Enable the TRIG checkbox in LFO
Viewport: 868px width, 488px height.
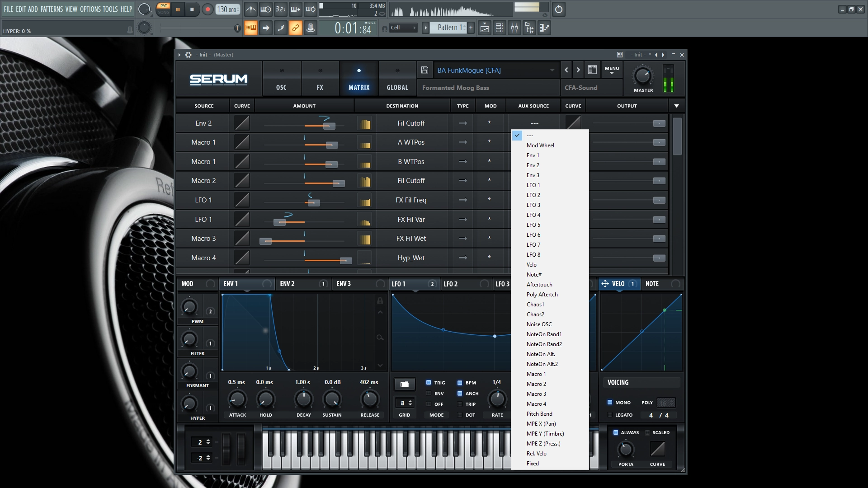pos(429,383)
